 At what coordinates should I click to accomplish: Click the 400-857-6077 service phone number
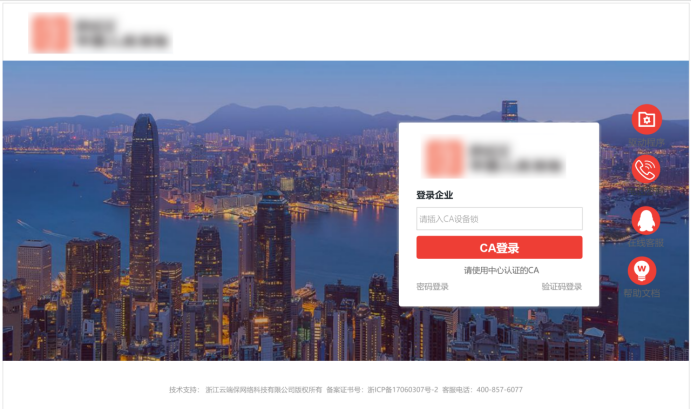coord(499,390)
